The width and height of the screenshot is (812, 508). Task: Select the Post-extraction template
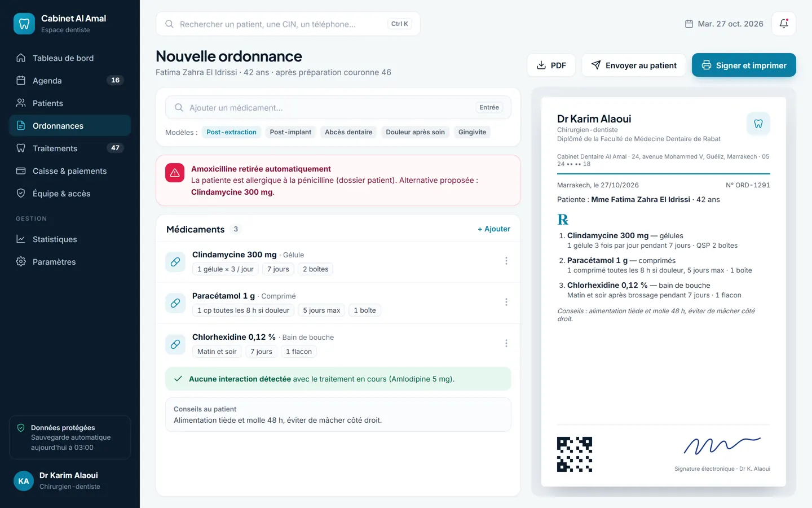coord(231,132)
